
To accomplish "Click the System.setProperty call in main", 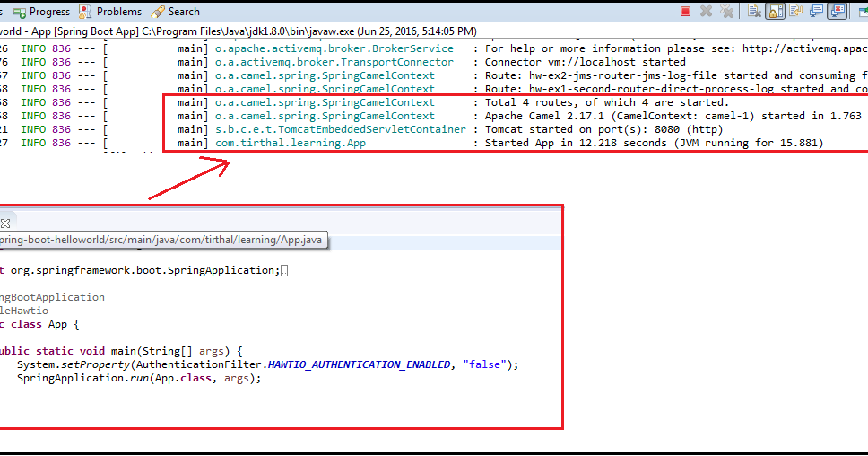I will click(x=268, y=364).
